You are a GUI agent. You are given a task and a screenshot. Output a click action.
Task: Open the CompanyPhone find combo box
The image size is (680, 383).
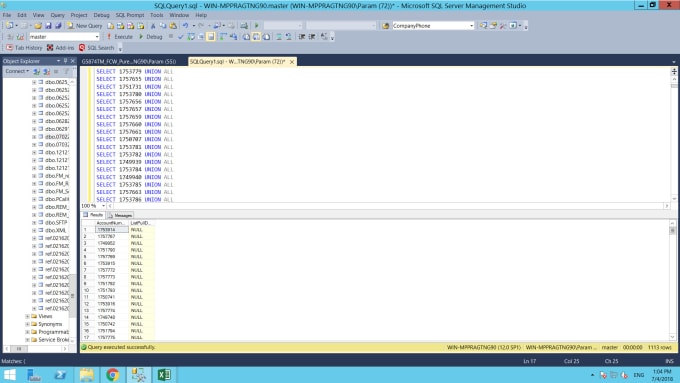(433, 26)
